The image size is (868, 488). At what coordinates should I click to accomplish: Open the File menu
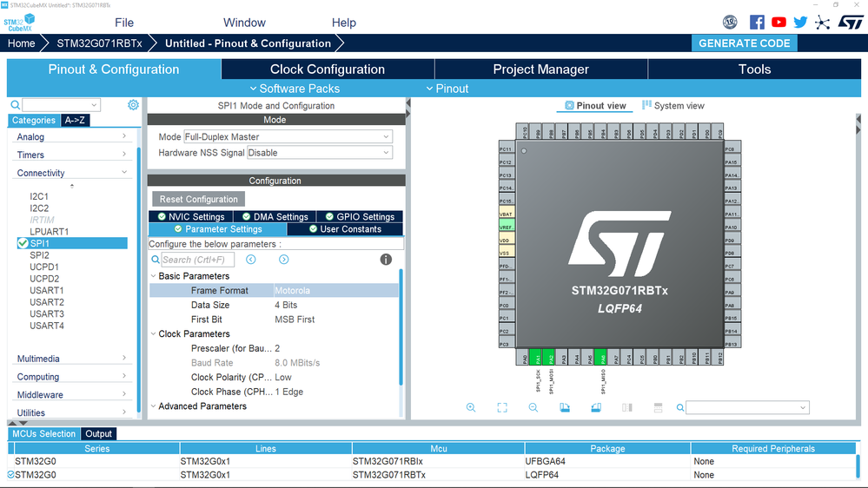[x=124, y=23]
